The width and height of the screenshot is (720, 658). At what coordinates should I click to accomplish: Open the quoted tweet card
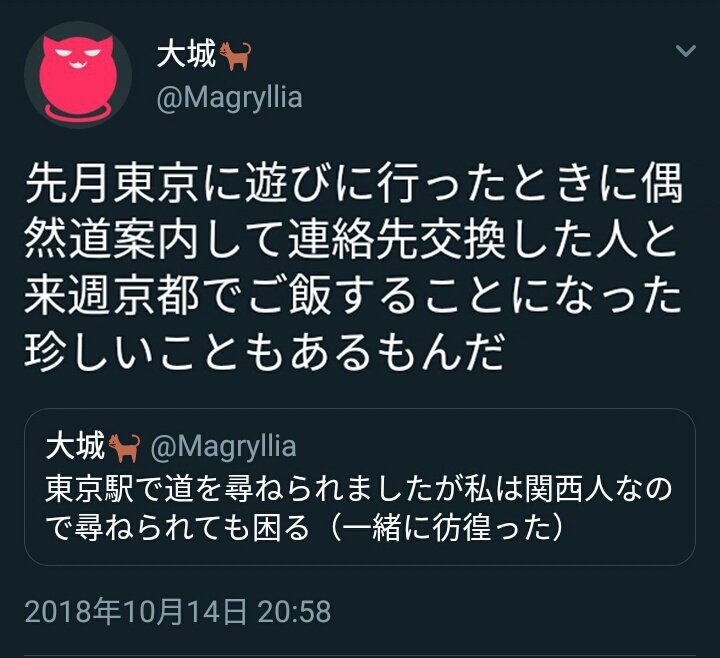(x=360, y=487)
